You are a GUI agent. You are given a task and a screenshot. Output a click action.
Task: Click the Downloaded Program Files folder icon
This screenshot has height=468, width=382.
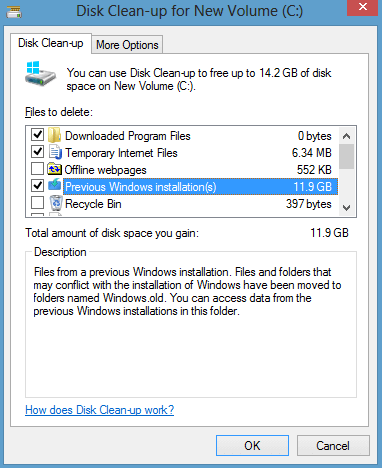[55, 135]
